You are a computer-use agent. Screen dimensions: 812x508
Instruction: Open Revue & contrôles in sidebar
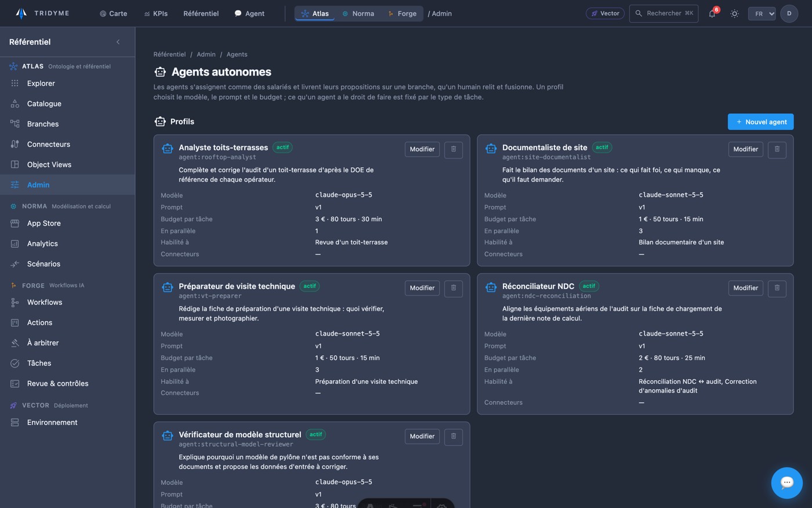pos(67,384)
